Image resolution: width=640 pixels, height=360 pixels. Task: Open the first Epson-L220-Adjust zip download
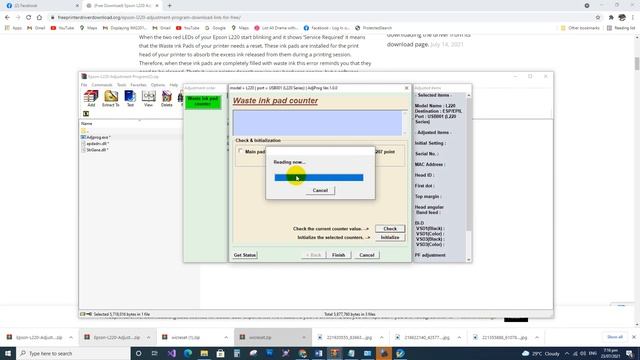click(35, 338)
